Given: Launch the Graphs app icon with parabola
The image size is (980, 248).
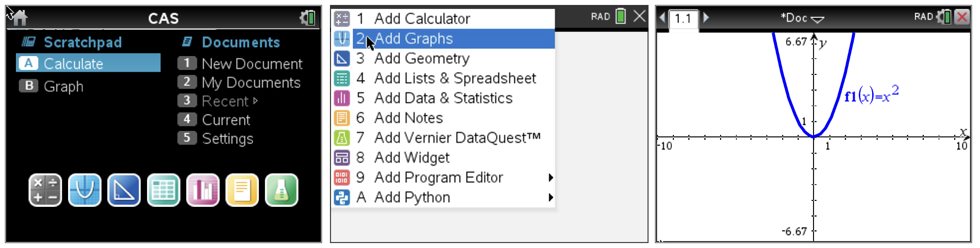Looking at the screenshot, I should point(84,190).
